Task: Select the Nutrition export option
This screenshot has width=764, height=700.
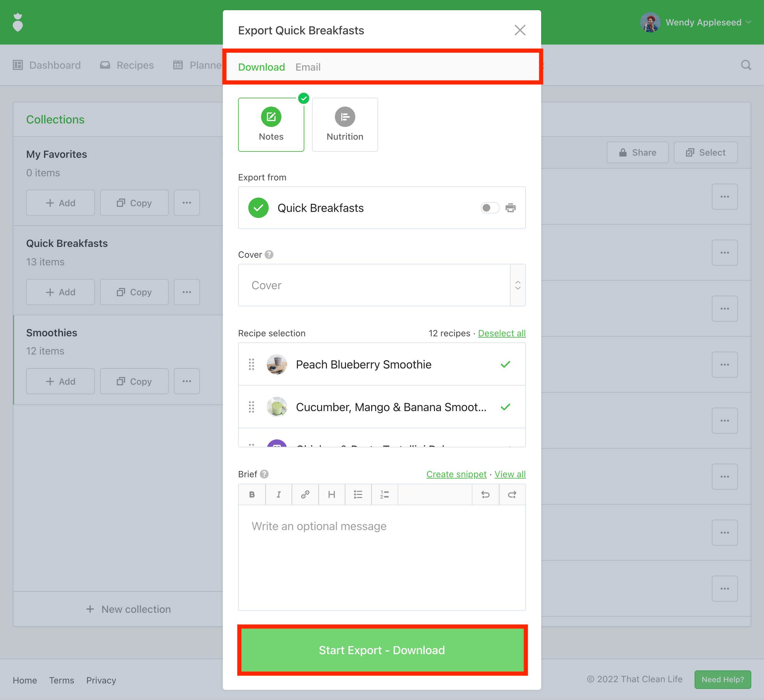Action: 344,125
